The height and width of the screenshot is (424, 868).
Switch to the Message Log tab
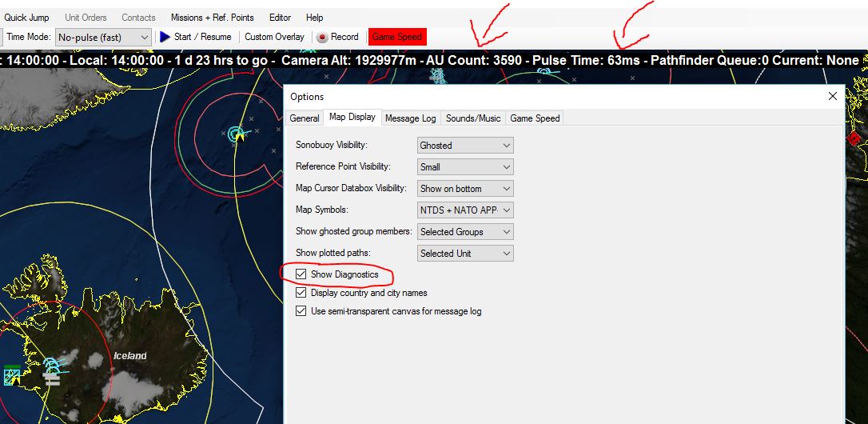coord(411,118)
